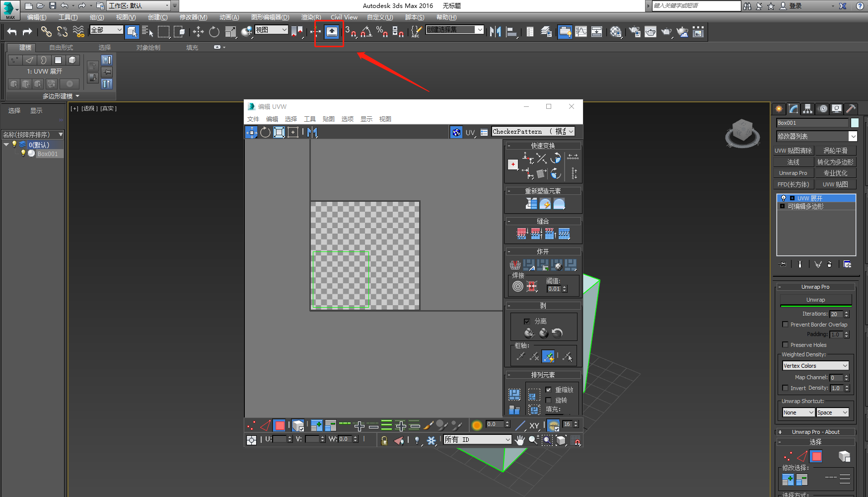
Task: Open the Material Editor icon
Action: point(616,32)
